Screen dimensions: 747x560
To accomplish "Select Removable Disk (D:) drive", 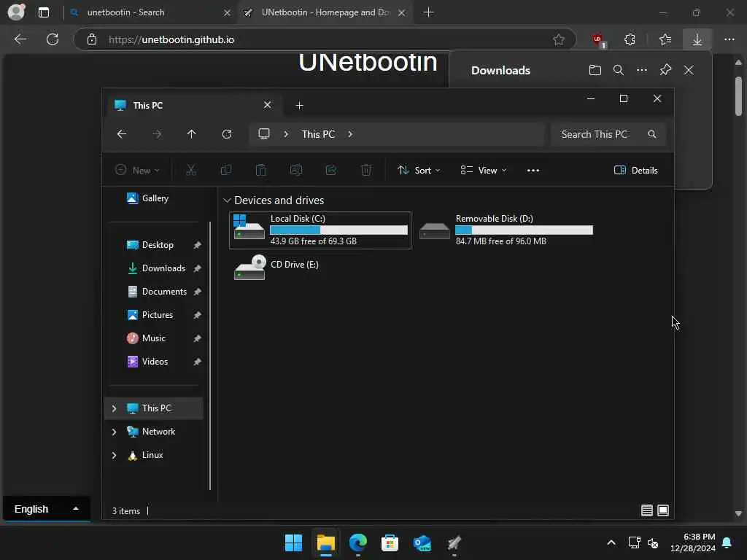I will click(x=506, y=230).
